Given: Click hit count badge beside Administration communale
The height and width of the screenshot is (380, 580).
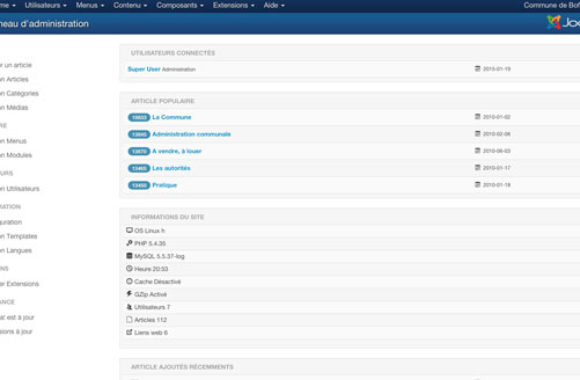Looking at the screenshot, I should coord(139,134).
